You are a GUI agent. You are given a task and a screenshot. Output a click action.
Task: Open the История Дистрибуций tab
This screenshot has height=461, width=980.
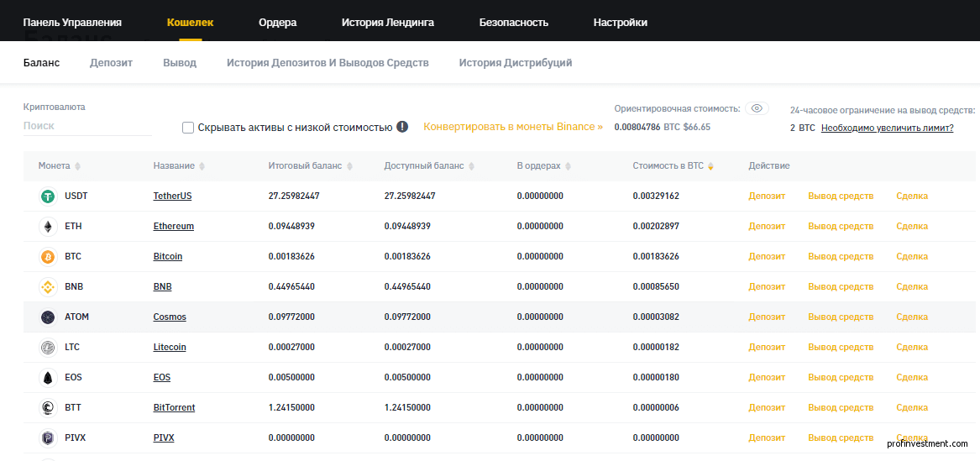pos(516,63)
